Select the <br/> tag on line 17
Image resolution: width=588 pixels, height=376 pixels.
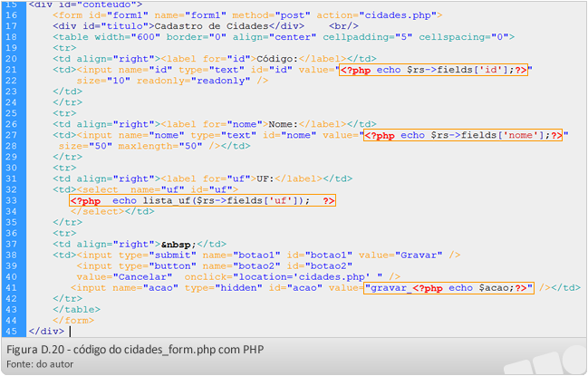click(343, 26)
